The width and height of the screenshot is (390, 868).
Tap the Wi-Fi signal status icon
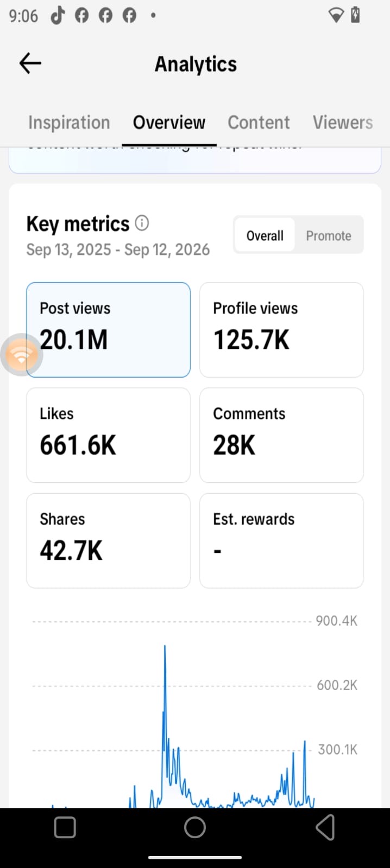(x=336, y=15)
